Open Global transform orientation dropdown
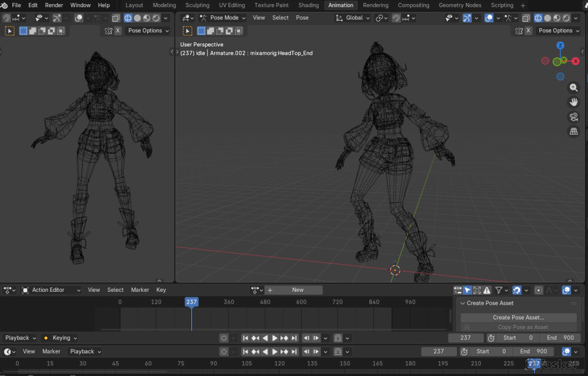Screen dimensions: 588x376 point(353,18)
